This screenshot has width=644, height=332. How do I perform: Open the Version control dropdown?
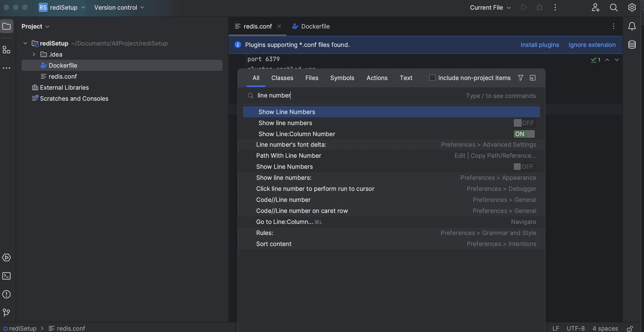tap(119, 8)
